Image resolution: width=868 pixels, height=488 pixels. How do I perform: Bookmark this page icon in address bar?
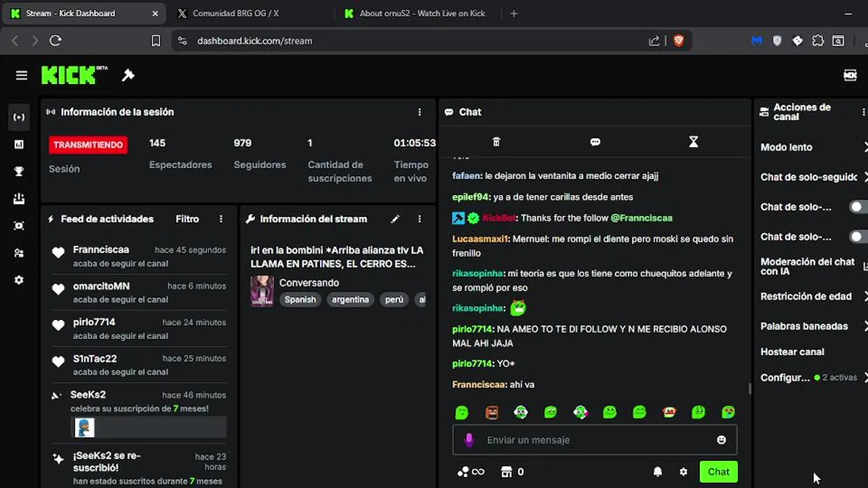(156, 41)
